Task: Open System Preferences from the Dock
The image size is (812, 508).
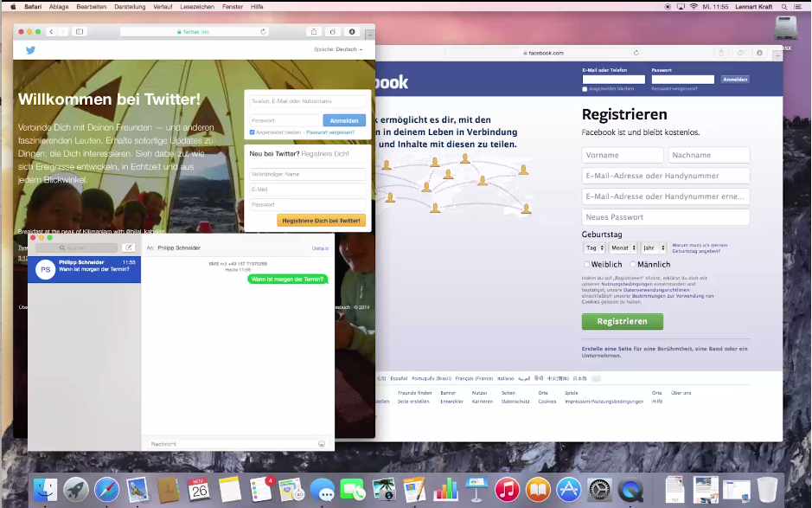Action: pyautogui.click(x=599, y=489)
